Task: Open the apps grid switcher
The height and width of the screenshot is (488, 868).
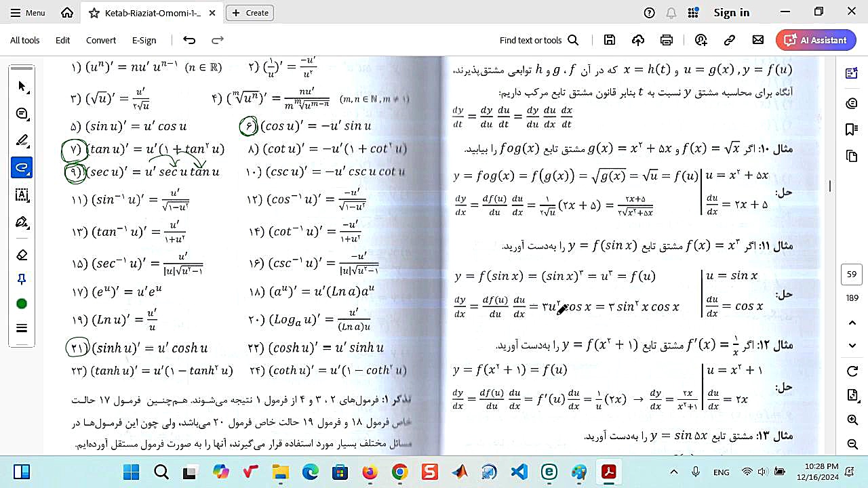Action: pos(693,13)
